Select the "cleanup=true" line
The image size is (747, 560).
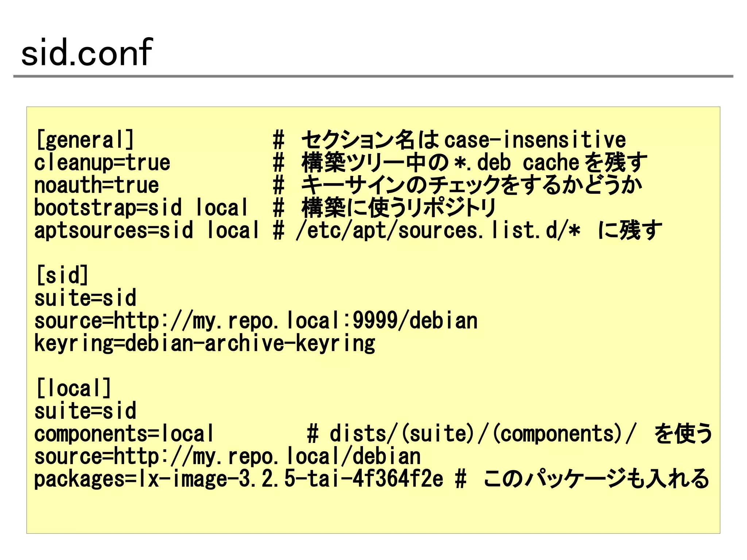click(102, 162)
